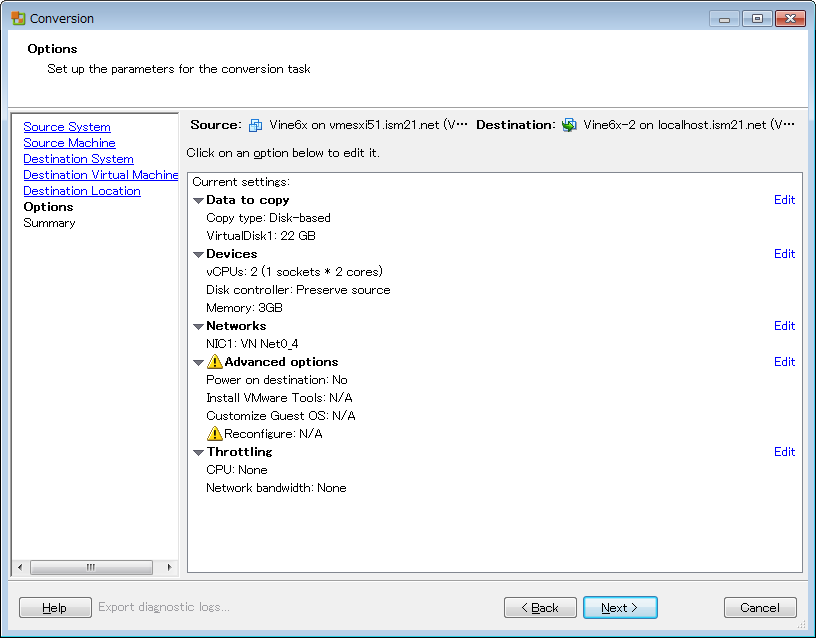Click the Advanced options warning icon
816x638 pixels.
click(215, 362)
